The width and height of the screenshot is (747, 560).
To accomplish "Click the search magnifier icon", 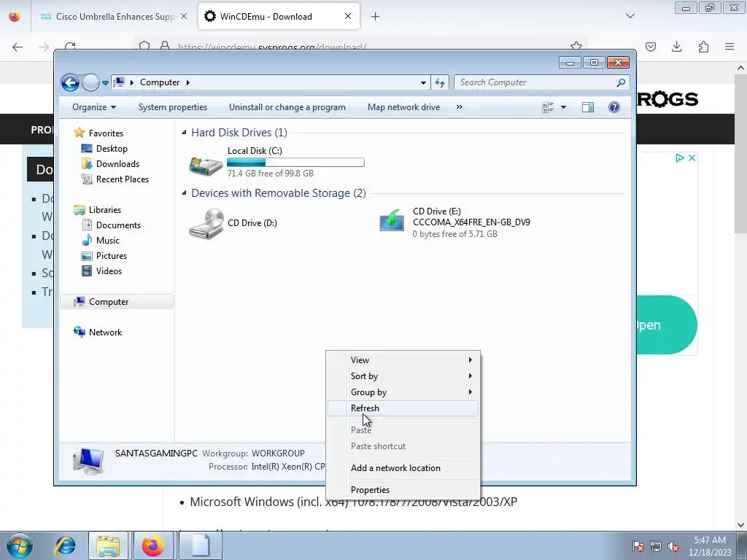I will [621, 82].
